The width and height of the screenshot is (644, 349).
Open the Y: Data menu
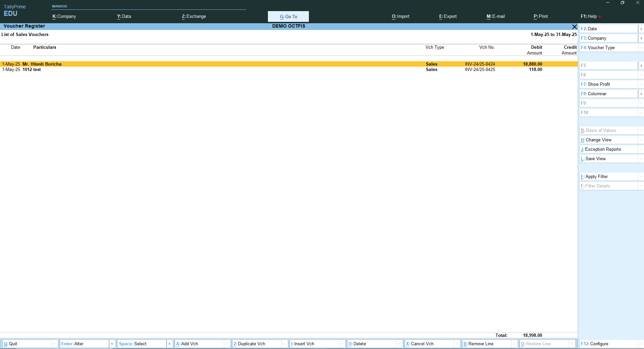click(124, 16)
